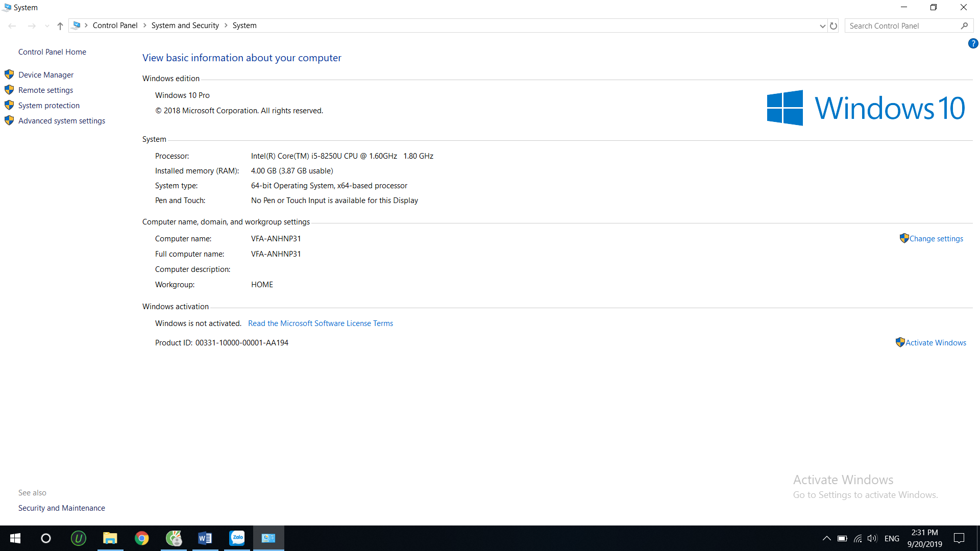Open Control Panel Home link
980x551 pixels.
(52, 52)
